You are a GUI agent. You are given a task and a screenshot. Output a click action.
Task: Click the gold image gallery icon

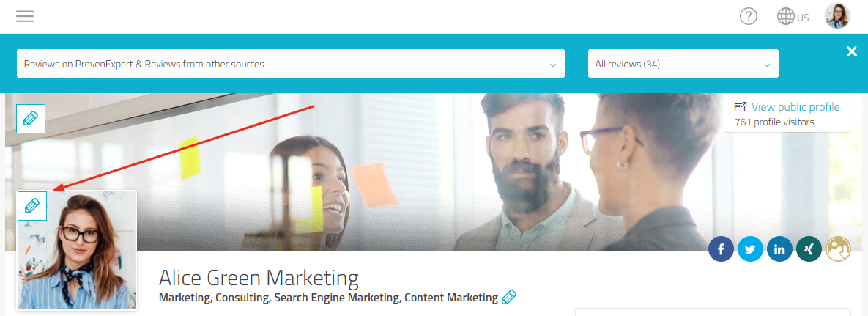coord(838,249)
